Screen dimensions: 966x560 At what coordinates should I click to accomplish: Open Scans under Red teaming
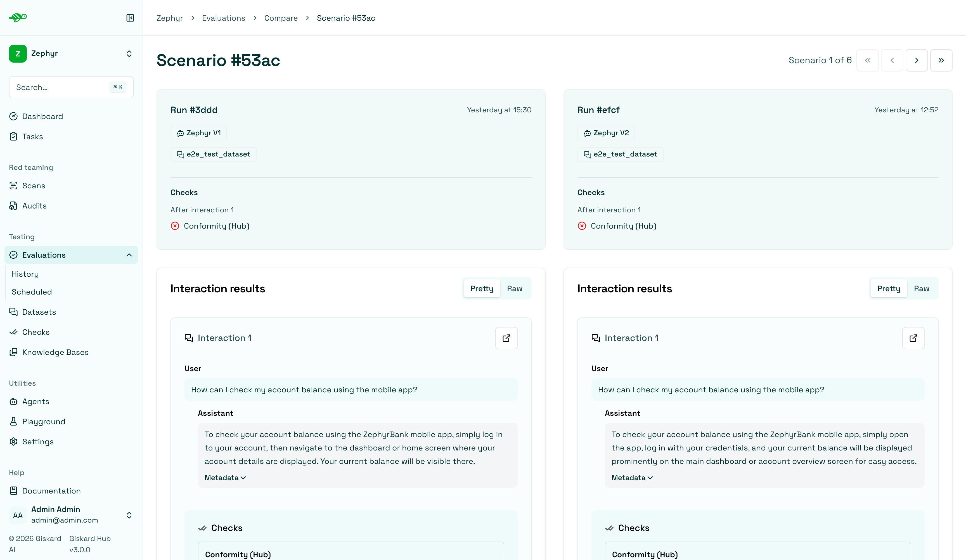[71, 186]
